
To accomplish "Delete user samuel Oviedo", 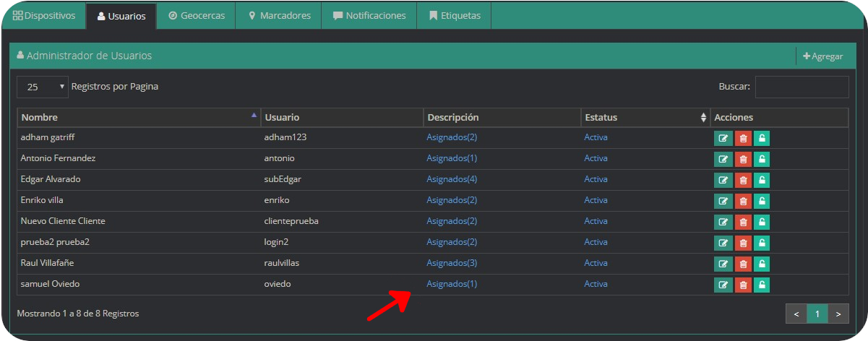I will pos(743,285).
